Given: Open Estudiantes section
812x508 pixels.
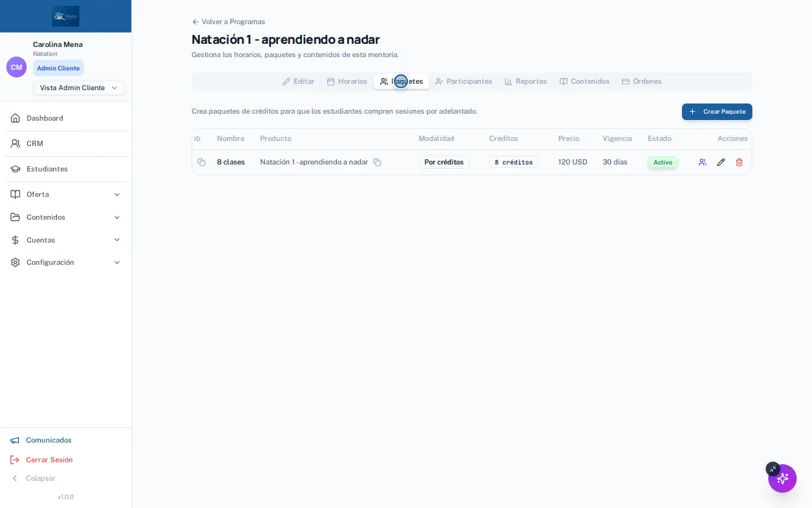Looking at the screenshot, I should pos(66,169).
